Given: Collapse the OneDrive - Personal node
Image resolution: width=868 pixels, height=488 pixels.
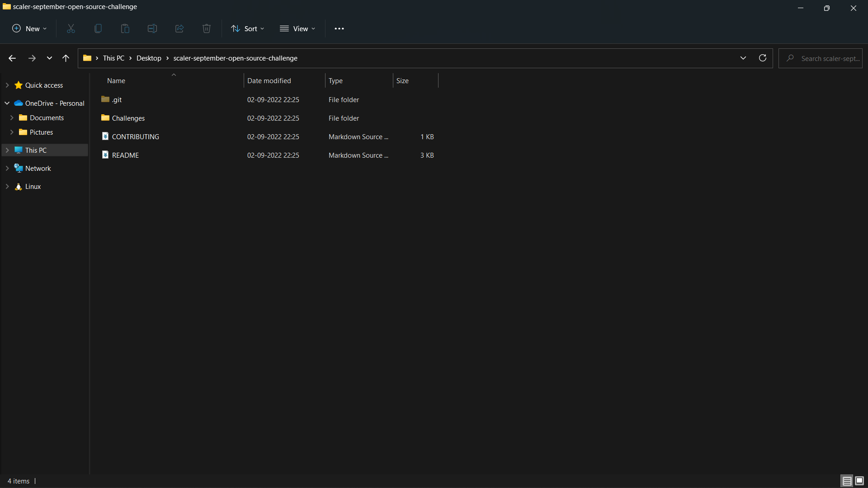Looking at the screenshot, I should (7, 103).
